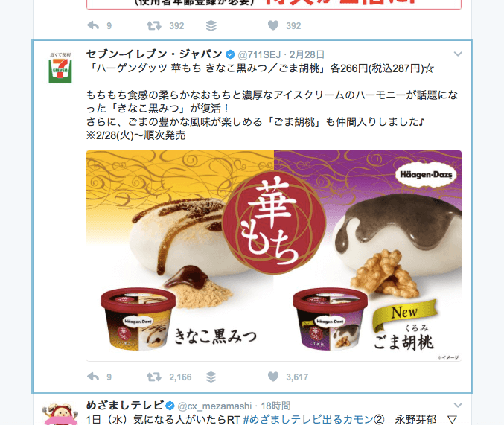Screen dimensions: 504x425
Task: Expand the Seven-Eleven tweet options chevron
Action: pos(458,54)
